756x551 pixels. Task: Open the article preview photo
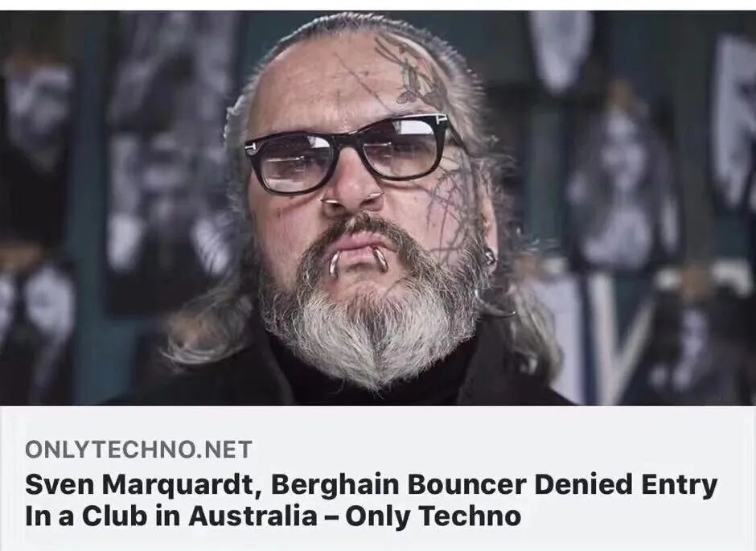point(378,208)
